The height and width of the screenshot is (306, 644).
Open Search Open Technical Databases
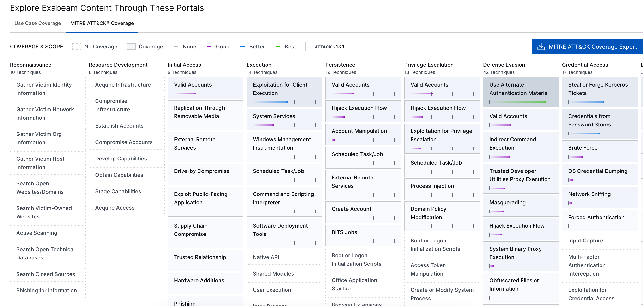click(48, 253)
